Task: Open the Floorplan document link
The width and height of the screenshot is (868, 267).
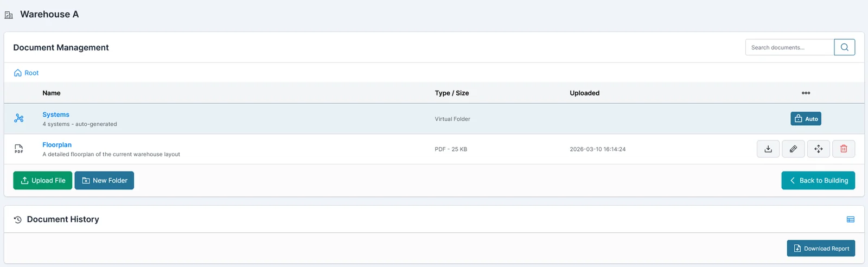Action: point(57,145)
